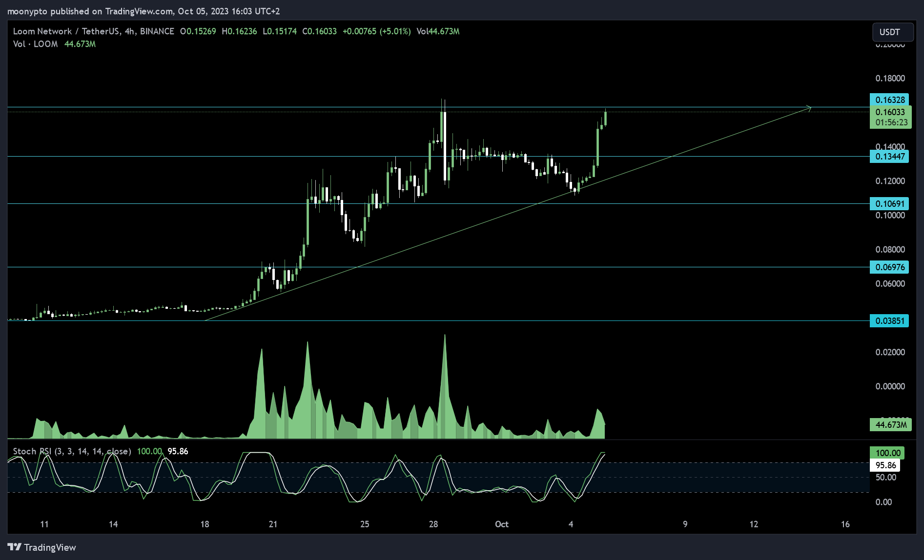This screenshot has height=560, width=924.
Task: Click the low value L0.15174
Action: 280,31
